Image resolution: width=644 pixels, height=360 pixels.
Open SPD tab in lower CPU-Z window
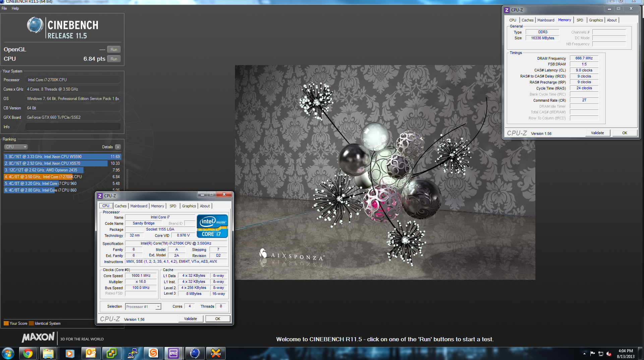click(173, 206)
